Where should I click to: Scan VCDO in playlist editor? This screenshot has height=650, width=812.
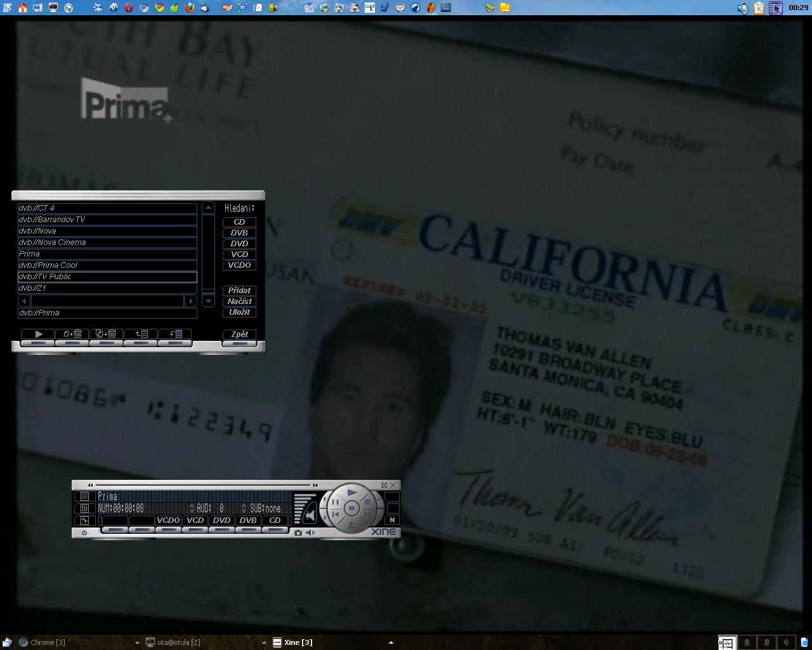coord(239,265)
